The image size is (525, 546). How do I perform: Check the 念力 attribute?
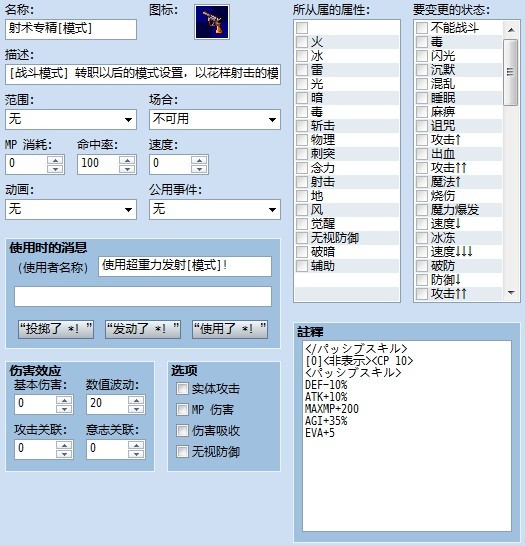point(301,168)
